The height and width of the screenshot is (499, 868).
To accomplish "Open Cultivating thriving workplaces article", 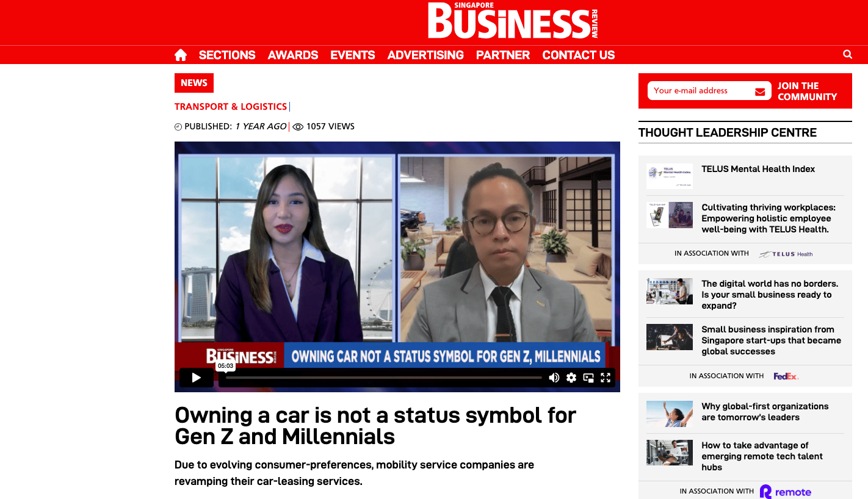I will click(769, 218).
